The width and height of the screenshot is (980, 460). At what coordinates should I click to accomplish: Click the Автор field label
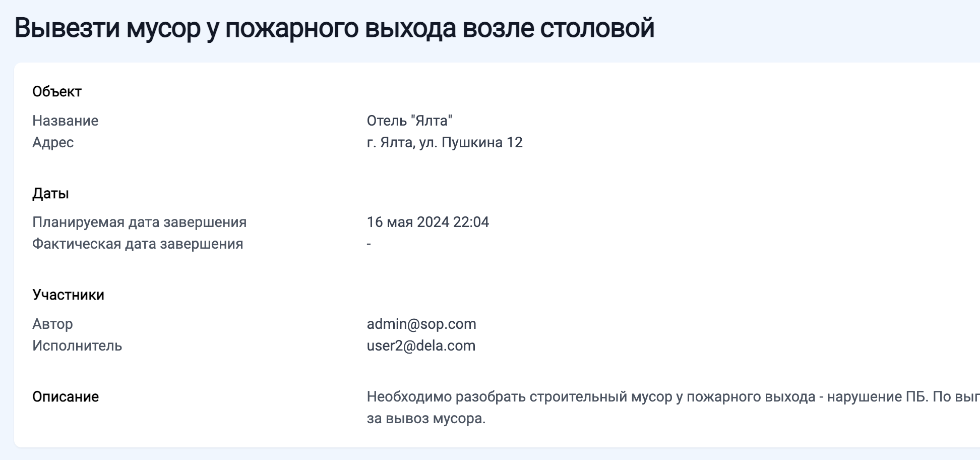(x=52, y=324)
